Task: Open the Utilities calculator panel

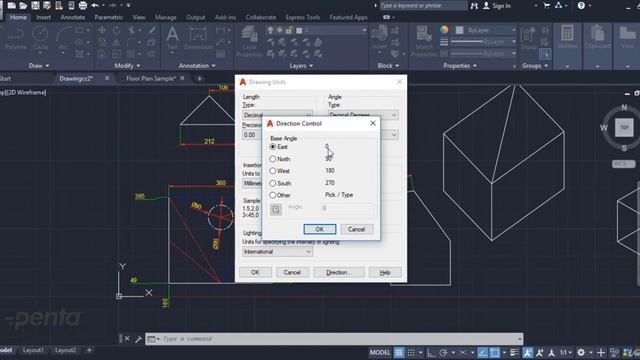Action: pos(567,38)
